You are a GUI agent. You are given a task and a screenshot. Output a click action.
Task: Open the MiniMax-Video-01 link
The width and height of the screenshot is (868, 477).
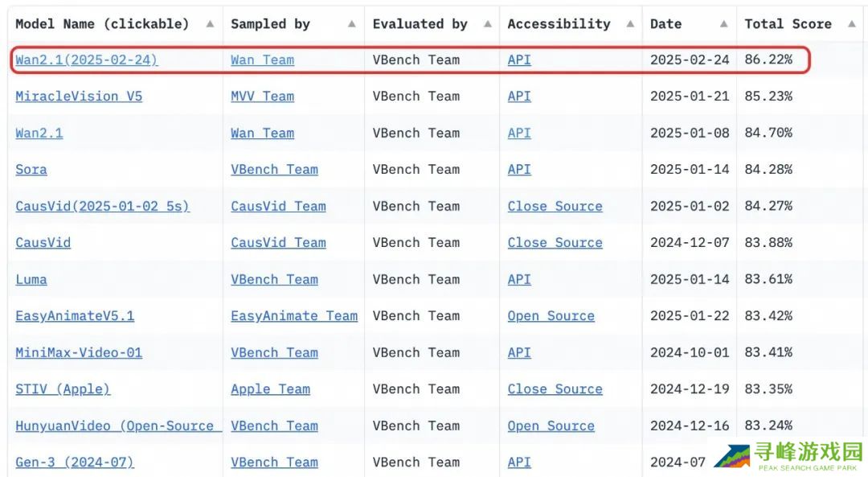pyautogui.click(x=79, y=353)
